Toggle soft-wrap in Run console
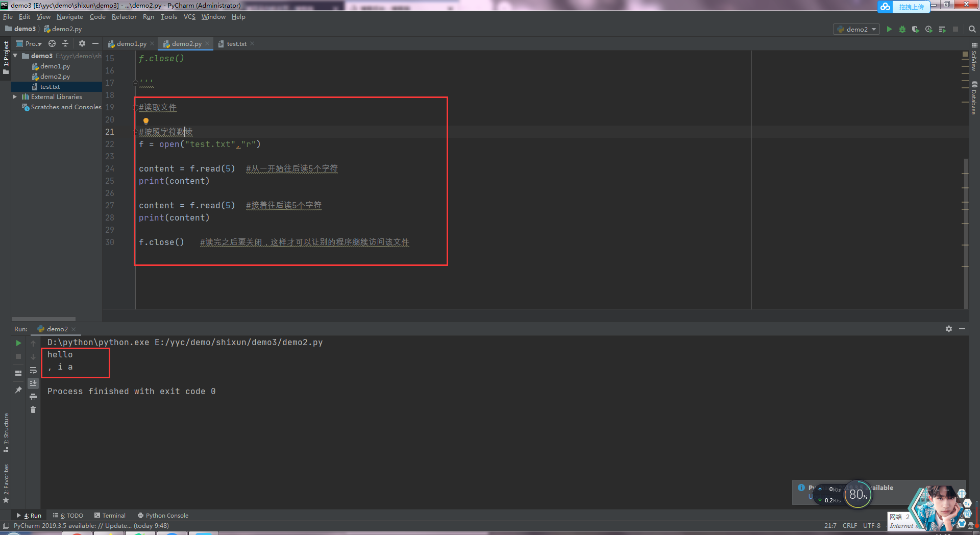Viewport: 980px width, 535px height. point(33,370)
